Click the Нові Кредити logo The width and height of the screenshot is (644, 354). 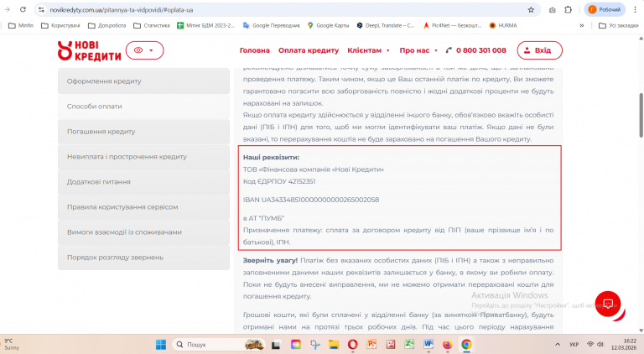pyautogui.click(x=89, y=50)
